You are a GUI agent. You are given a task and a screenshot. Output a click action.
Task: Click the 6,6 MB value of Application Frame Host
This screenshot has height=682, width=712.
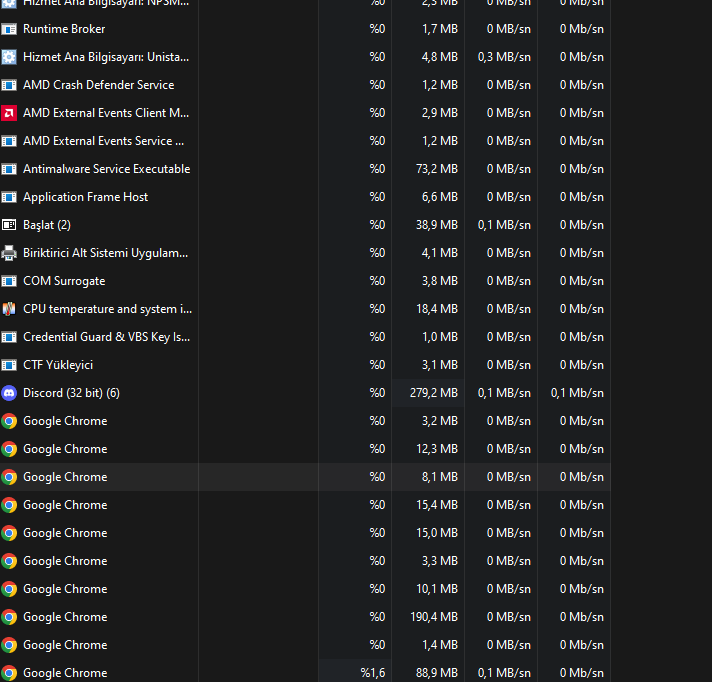click(x=440, y=197)
